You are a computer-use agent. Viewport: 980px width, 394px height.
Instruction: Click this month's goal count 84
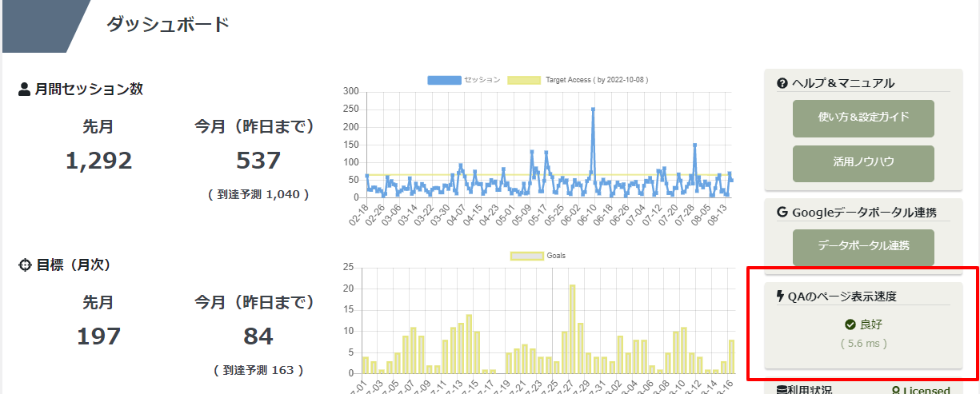(x=258, y=336)
